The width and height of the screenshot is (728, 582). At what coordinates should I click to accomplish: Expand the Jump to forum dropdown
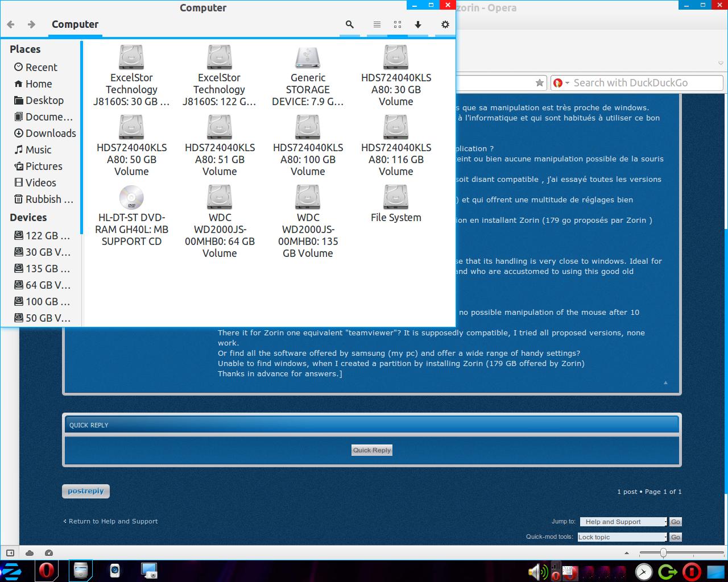[623, 522]
